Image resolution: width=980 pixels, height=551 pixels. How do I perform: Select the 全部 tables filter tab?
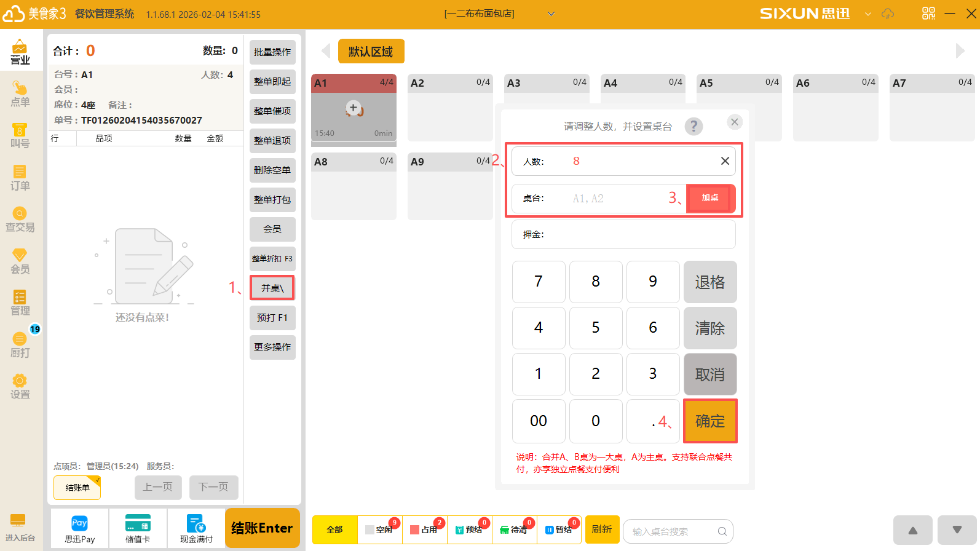334,530
